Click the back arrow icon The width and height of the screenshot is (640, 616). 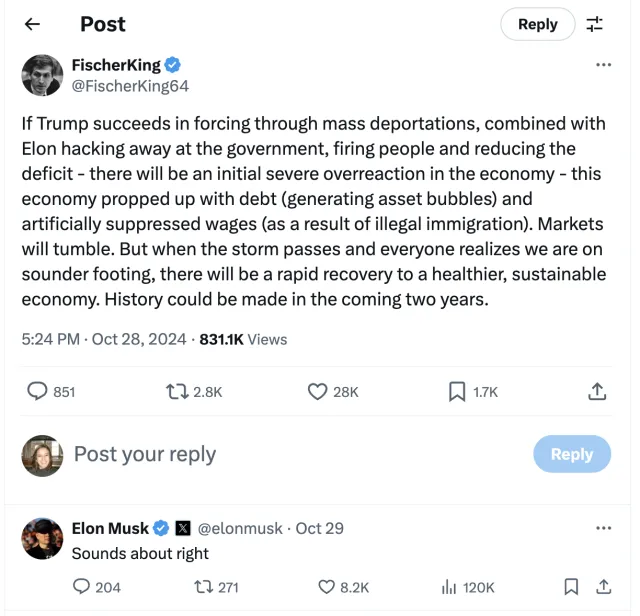pyautogui.click(x=32, y=24)
